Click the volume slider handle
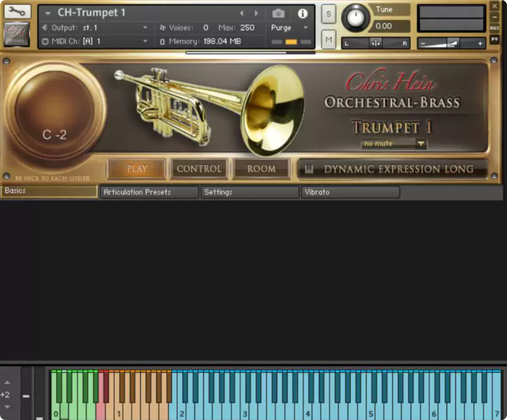The height and width of the screenshot is (420, 507). (x=453, y=43)
